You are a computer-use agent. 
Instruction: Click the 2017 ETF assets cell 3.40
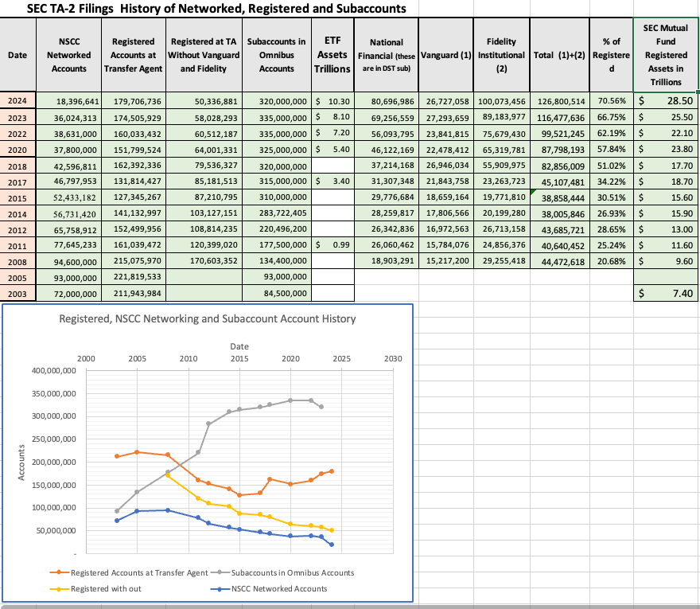point(332,182)
